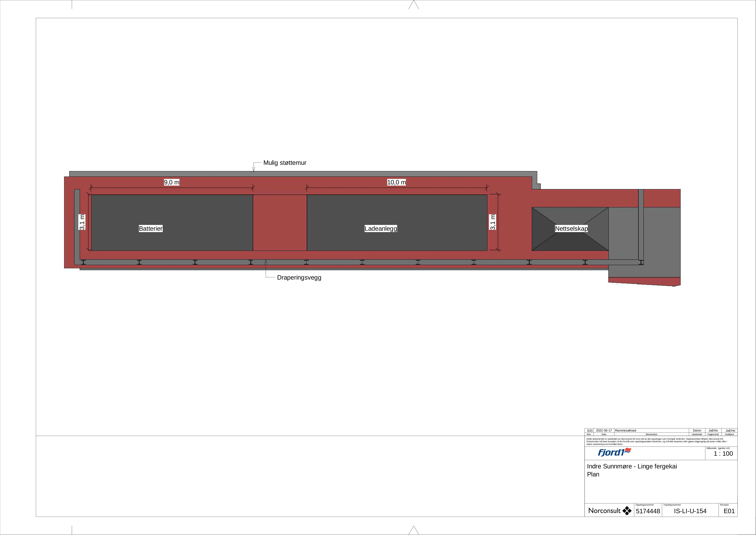Click the 'Nettselskap' label
756x535 pixels.
571,228
